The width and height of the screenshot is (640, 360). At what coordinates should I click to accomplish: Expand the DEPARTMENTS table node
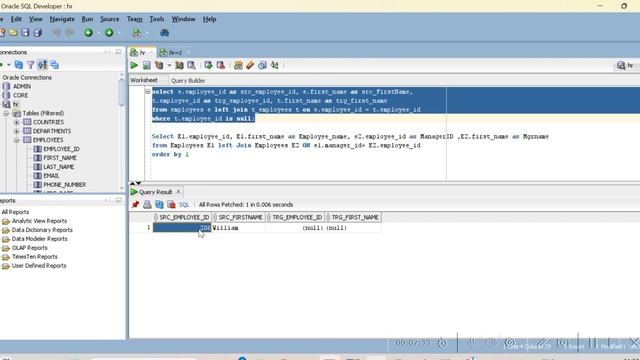click(16, 131)
